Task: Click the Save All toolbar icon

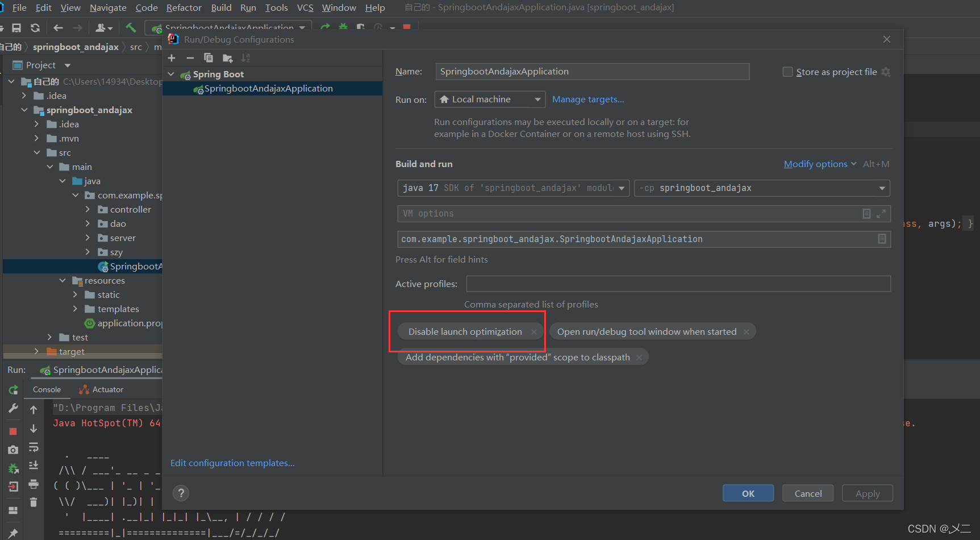Action: (x=16, y=28)
